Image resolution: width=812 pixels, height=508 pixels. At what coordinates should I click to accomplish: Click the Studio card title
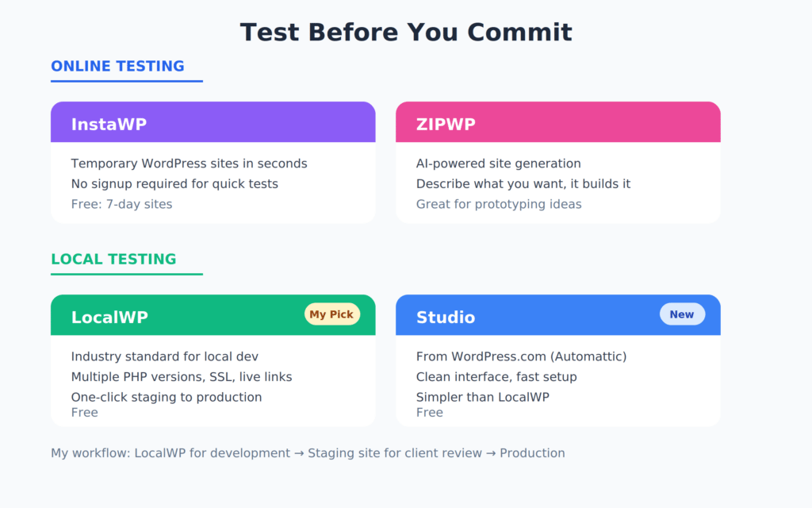click(x=446, y=317)
